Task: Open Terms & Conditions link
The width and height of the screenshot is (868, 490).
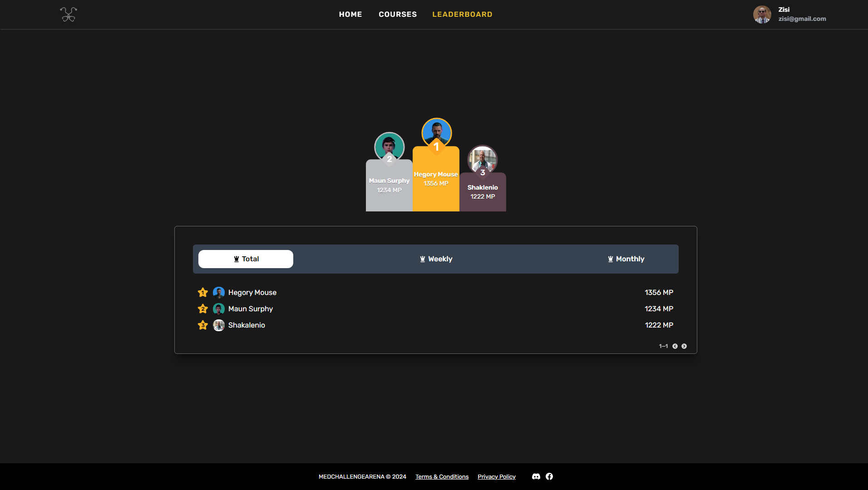Action: 442,477
